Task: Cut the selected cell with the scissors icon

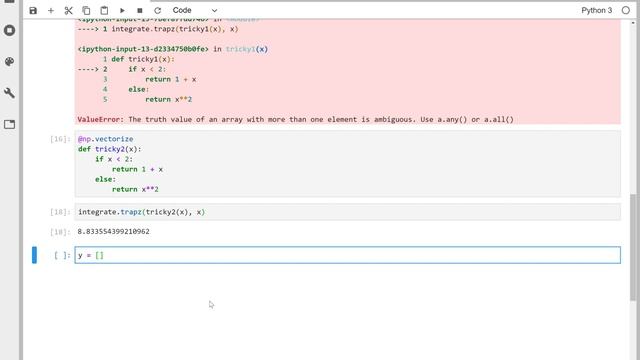Action: pos(69,11)
